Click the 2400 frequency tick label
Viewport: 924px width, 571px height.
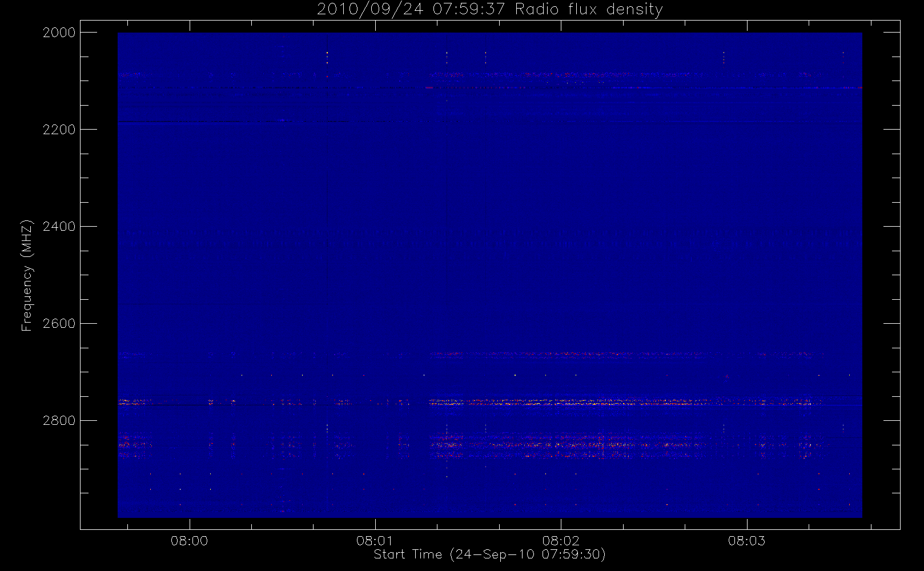pyautogui.click(x=59, y=227)
